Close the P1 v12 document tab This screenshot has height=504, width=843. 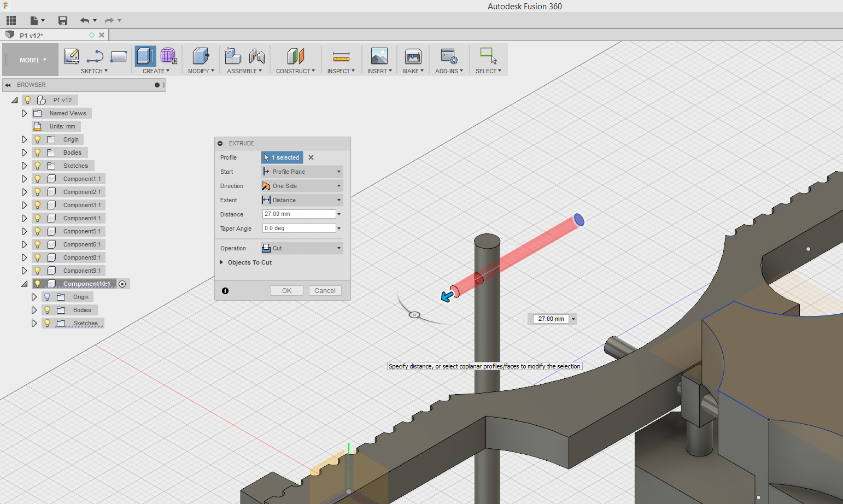102,35
